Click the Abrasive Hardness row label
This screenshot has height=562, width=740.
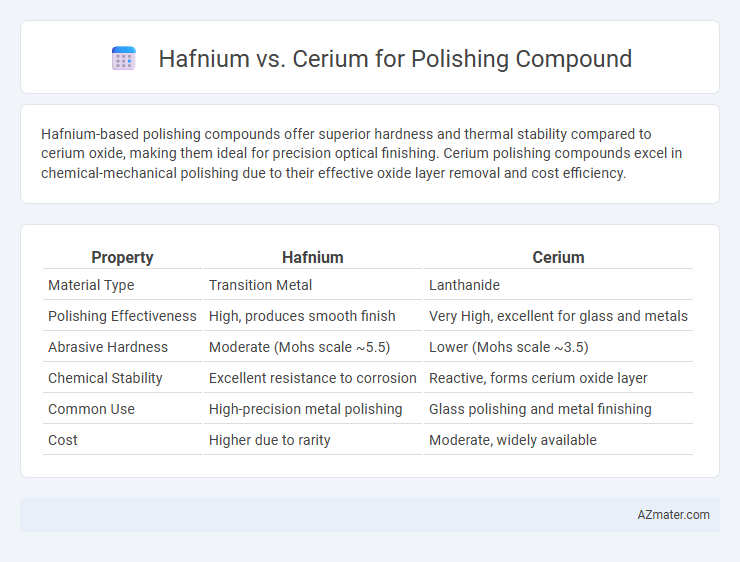[108, 347]
